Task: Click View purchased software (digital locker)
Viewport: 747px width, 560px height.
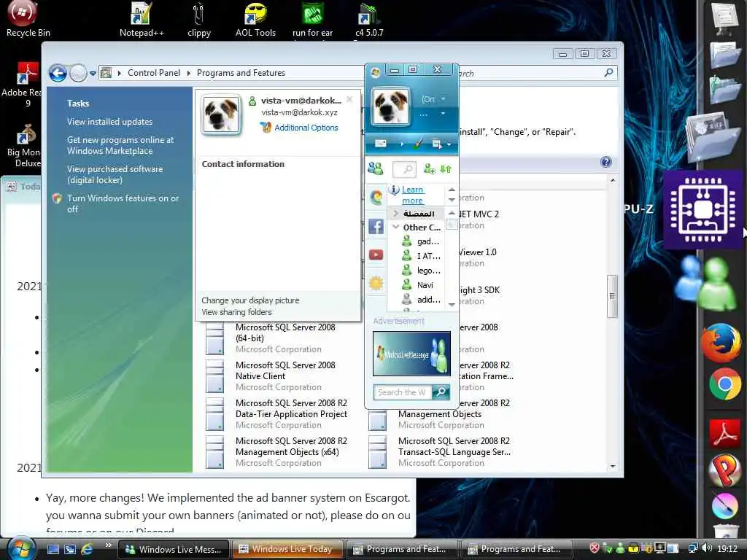Action: tap(115, 174)
